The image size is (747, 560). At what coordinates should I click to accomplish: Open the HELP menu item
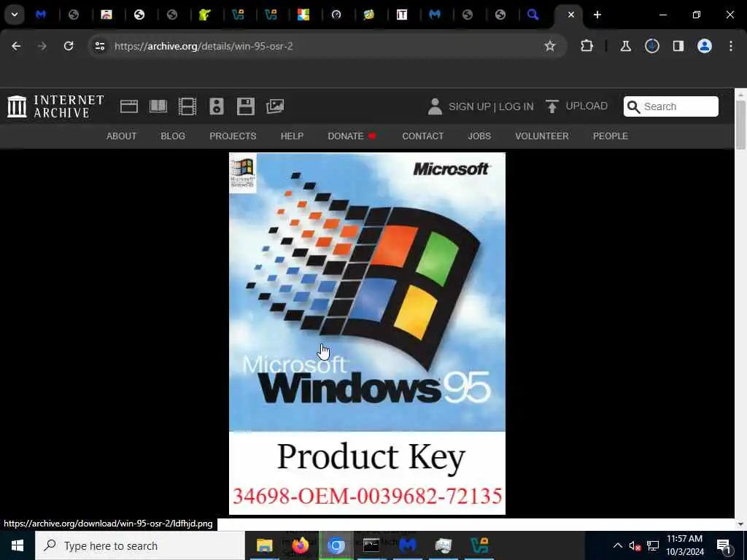pos(292,136)
